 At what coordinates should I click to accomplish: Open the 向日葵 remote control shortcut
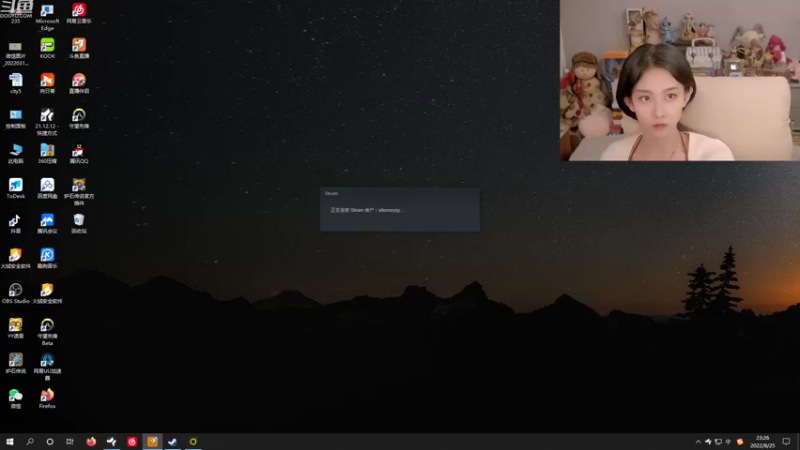(47, 84)
